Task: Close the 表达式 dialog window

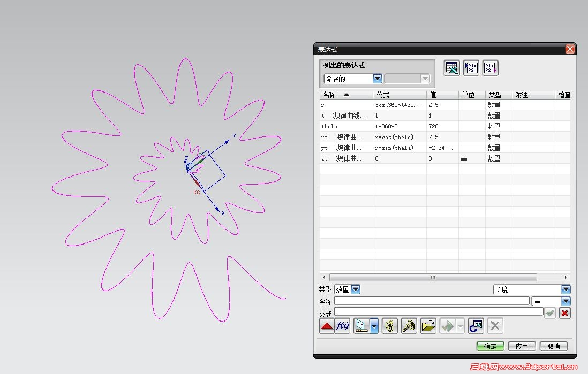Action: click(570, 49)
